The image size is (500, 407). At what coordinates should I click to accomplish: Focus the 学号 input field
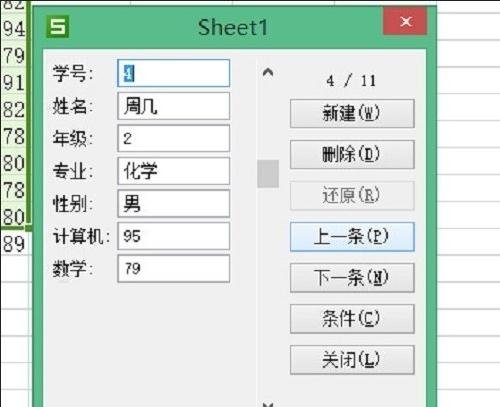point(174,73)
